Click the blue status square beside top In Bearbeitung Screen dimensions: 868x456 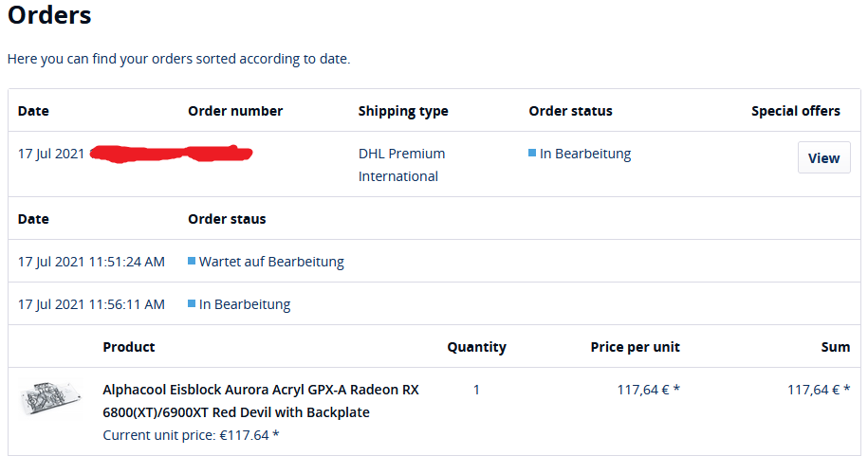[x=532, y=153]
